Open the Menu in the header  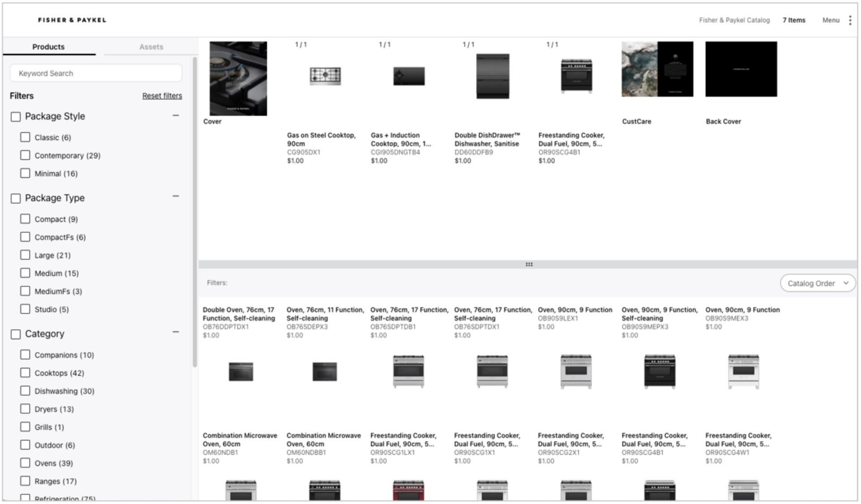point(831,20)
